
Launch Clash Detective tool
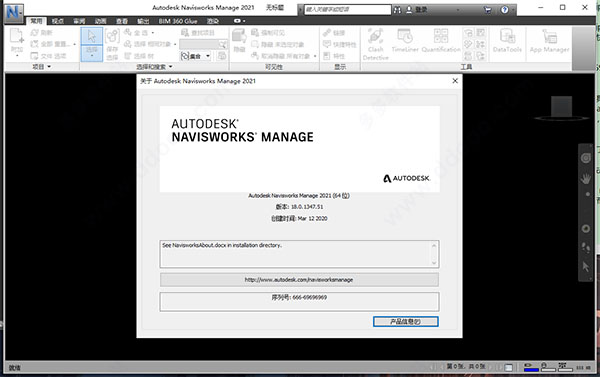click(375, 45)
